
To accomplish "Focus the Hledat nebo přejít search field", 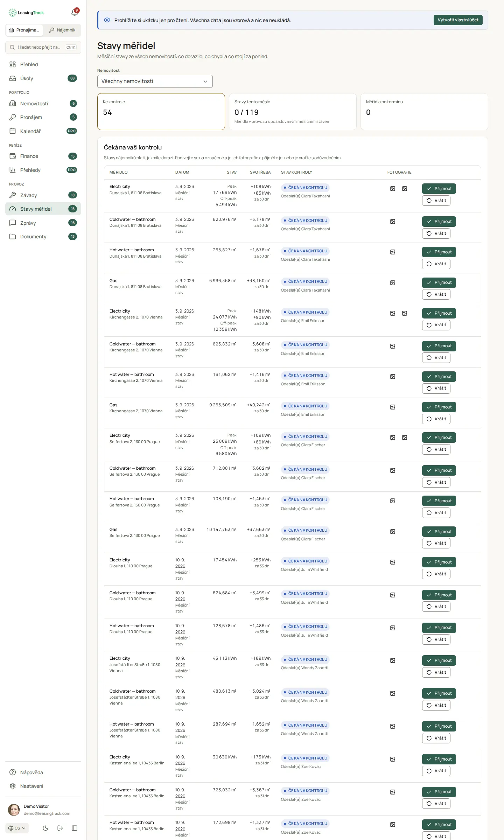I will (x=43, y=47).
